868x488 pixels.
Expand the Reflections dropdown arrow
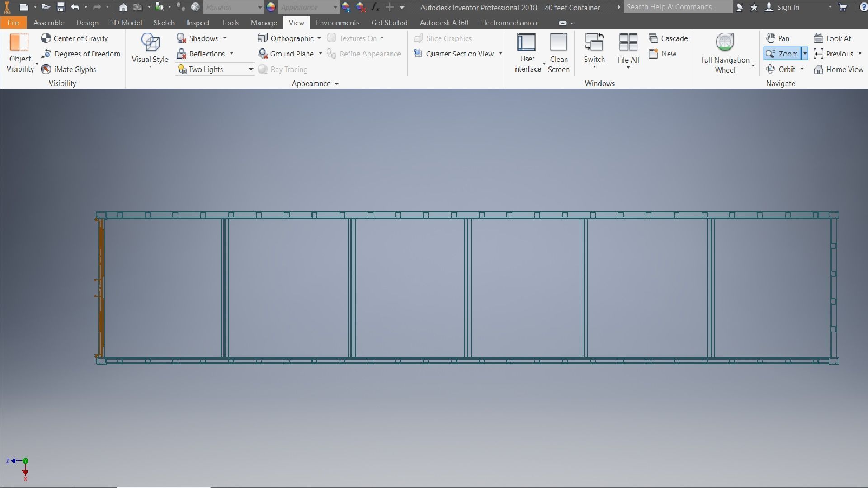[231, 54]
